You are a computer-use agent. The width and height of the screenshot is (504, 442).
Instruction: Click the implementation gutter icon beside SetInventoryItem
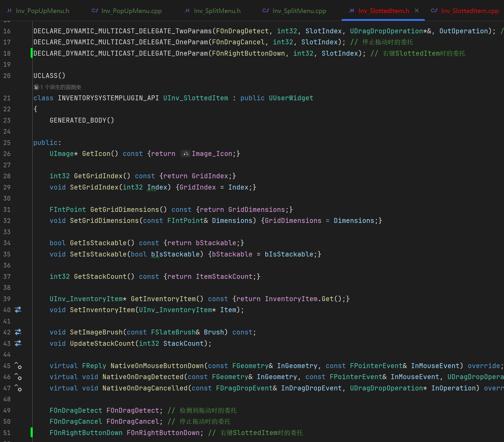18,310
